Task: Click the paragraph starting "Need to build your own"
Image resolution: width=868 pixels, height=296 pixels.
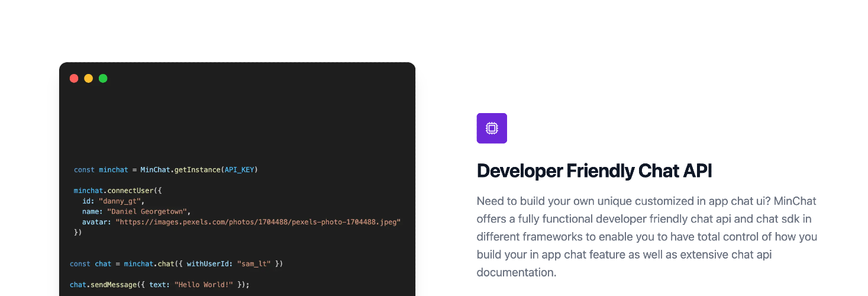Action: point(647,237)
